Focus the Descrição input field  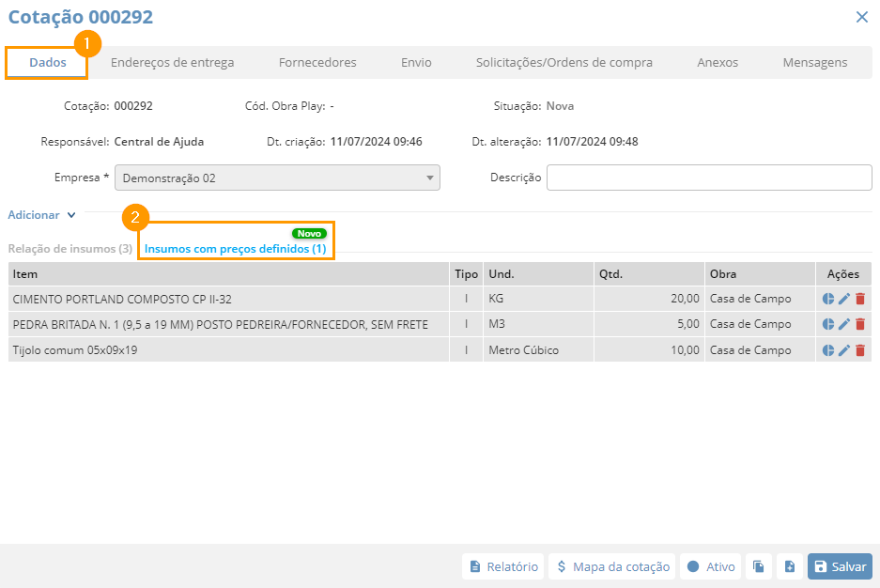709,178
